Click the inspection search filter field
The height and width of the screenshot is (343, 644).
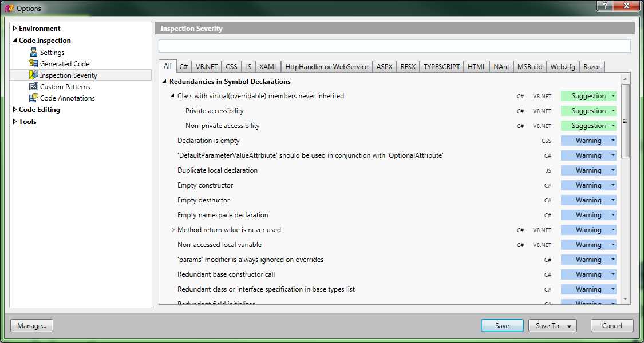395,46
